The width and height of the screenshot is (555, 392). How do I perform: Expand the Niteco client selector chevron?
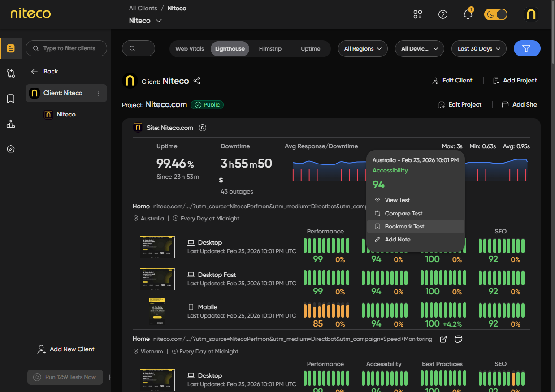pyautogui.click(x=158, y=21)
